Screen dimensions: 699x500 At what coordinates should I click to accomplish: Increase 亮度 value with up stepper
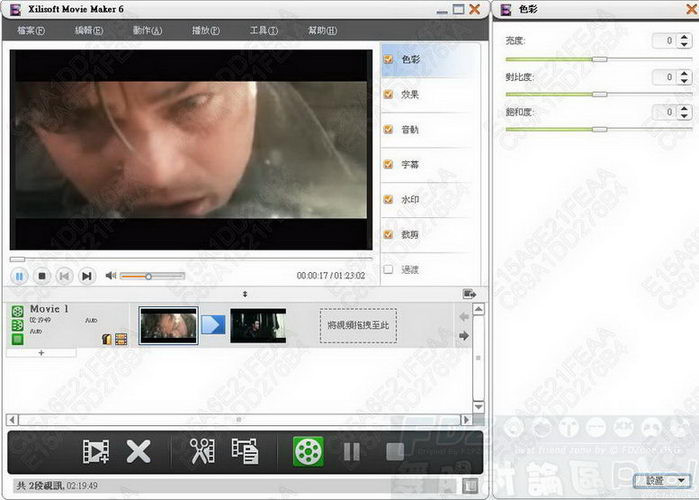coord(684,37)
